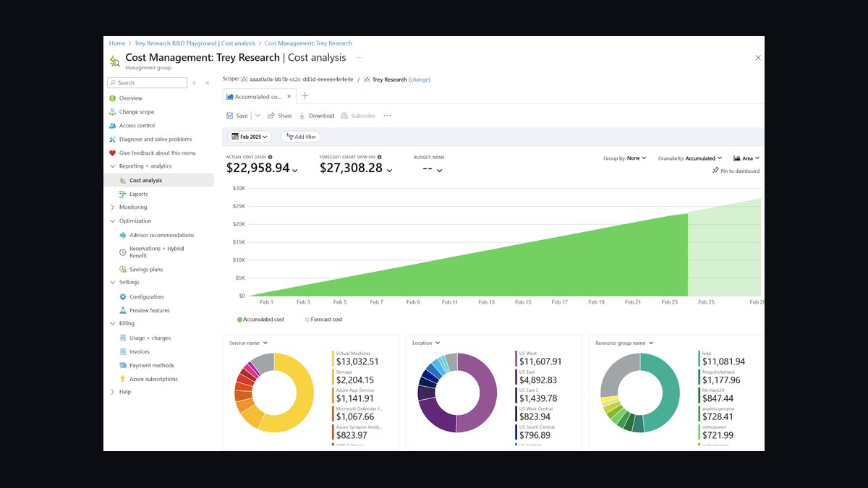Open the Group by None dropdown
This screenshot has width=868, height=488.
pos(625,158)
